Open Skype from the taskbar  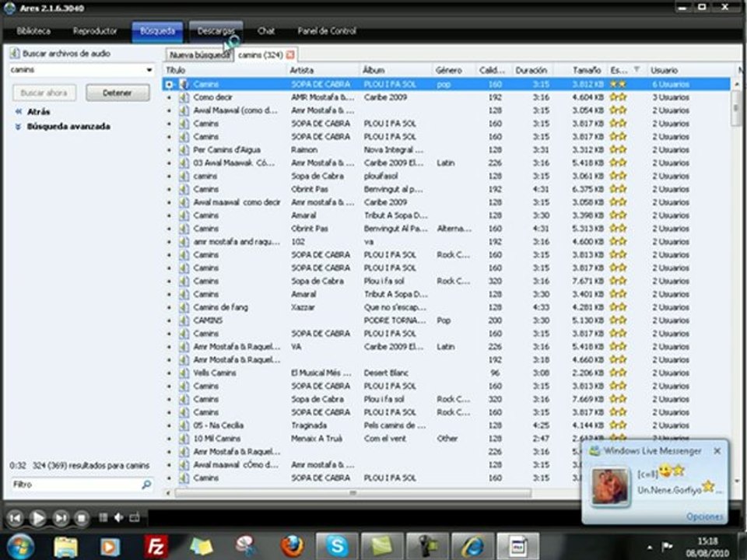[337, 547]
